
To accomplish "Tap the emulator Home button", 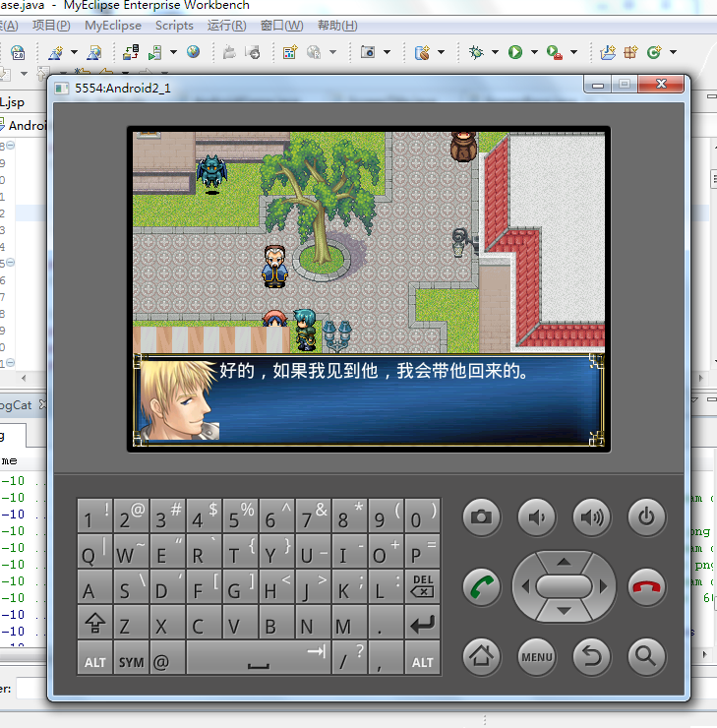I will [x=481, y=656].
